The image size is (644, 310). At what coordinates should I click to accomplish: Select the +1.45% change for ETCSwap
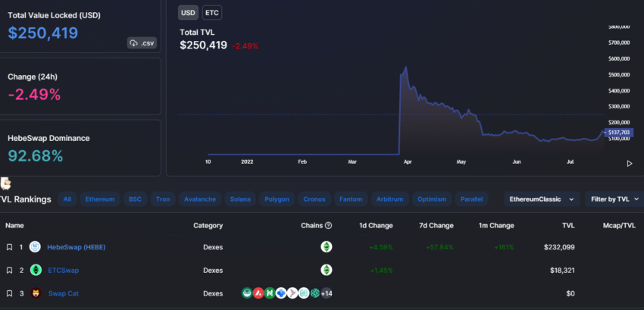click(x=382, y=270)
